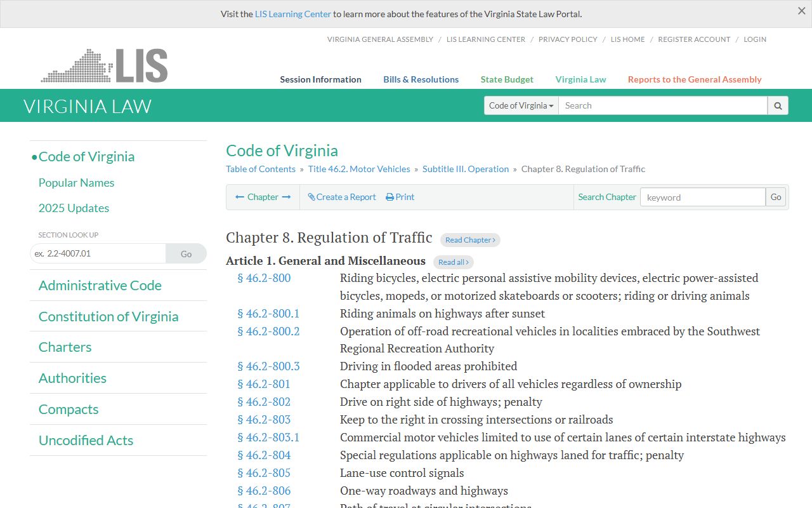The height and width of the screenshot is (508, 812).
Task: Open section § 46.2-803
Action: click(x=264, y=419)
